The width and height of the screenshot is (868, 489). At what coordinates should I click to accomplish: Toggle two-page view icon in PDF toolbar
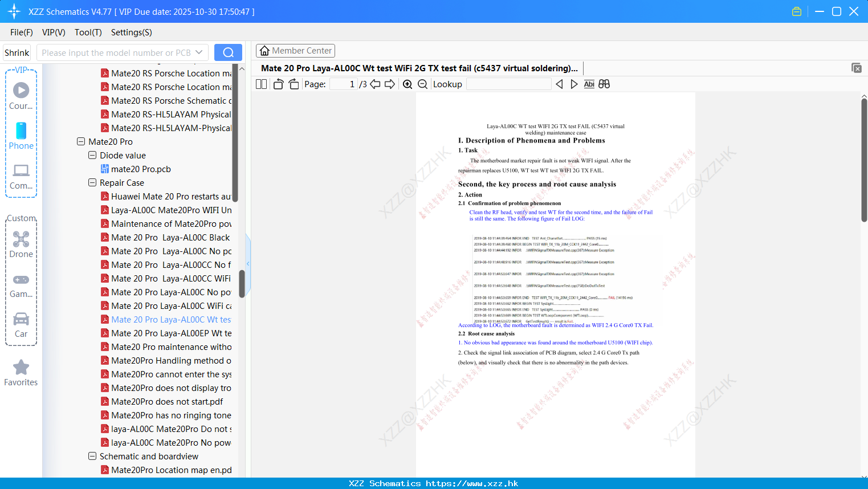pyautogui.click(x=261, y=84)
